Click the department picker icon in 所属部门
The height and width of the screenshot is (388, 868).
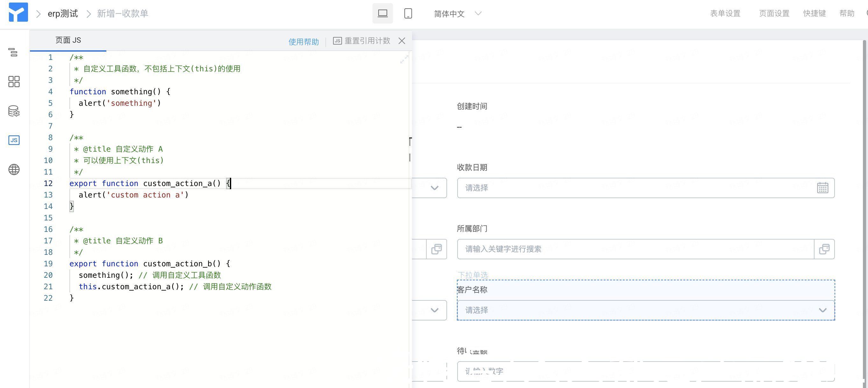click(824, 249)
